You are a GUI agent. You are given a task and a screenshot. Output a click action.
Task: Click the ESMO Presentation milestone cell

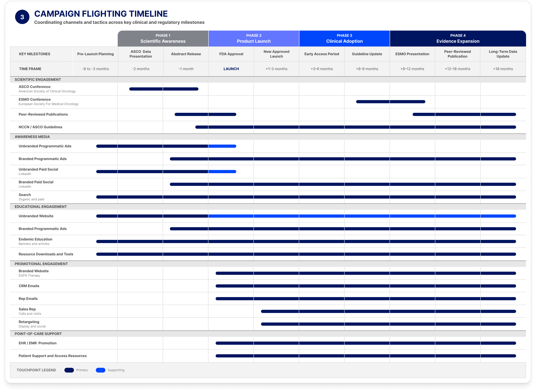point(412,54)
